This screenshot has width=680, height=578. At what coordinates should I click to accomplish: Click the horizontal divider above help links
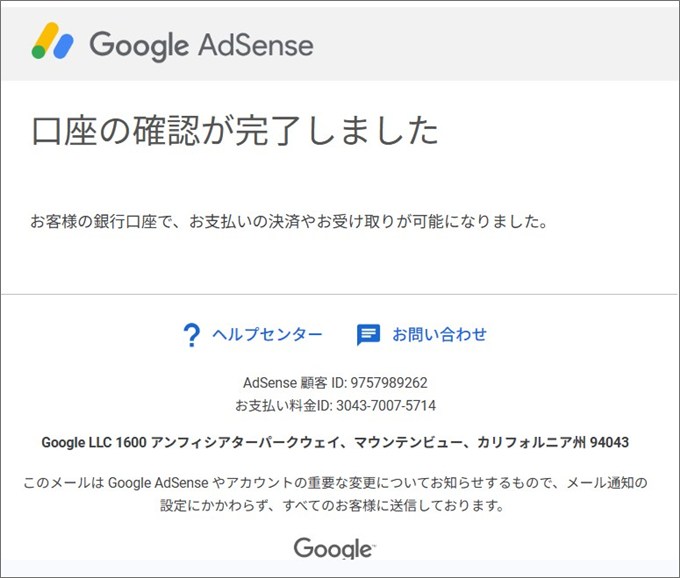[340, 294]
